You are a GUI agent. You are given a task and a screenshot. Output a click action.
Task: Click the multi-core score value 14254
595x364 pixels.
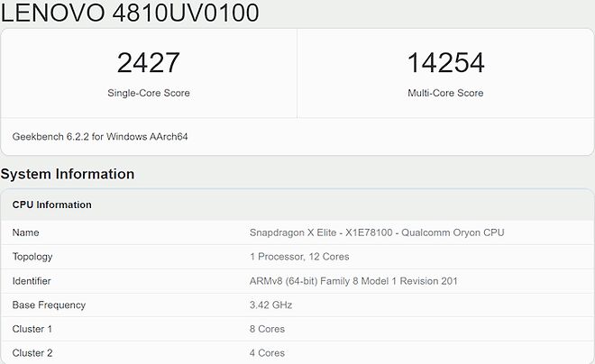point(445,63)
